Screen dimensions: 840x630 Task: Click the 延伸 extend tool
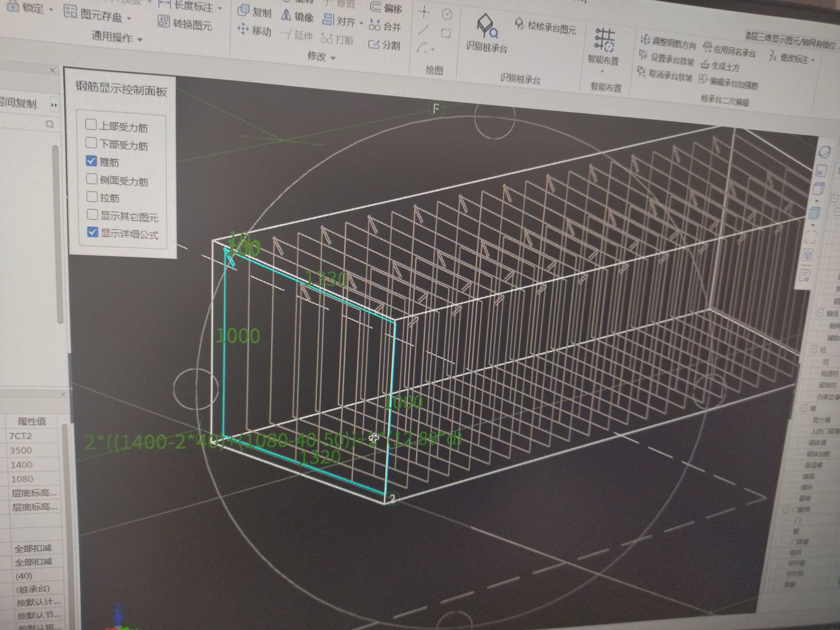[296, 34]
